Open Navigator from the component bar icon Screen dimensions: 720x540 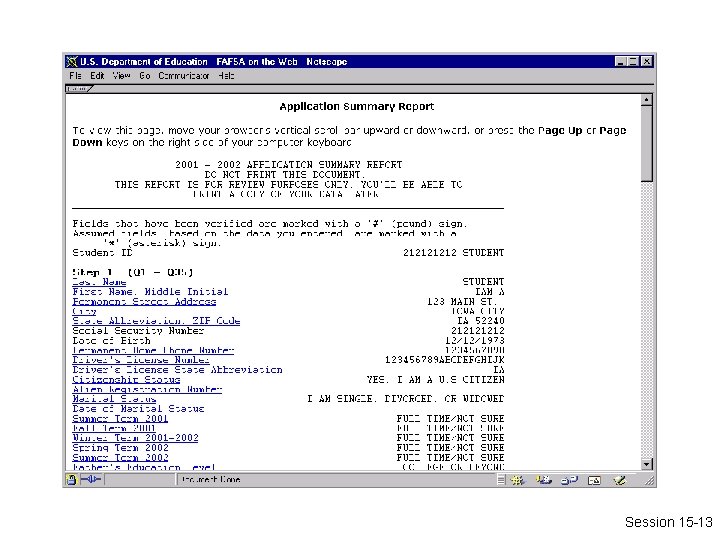point(518,480)
